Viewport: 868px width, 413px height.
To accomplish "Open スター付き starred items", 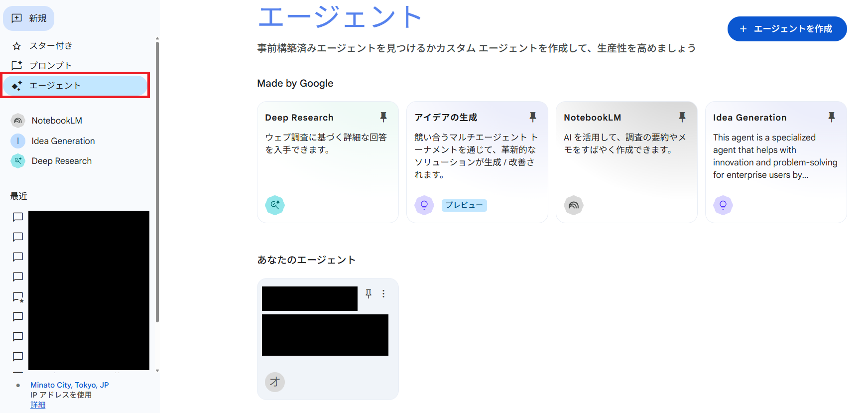I will click(x=51, y=46).
